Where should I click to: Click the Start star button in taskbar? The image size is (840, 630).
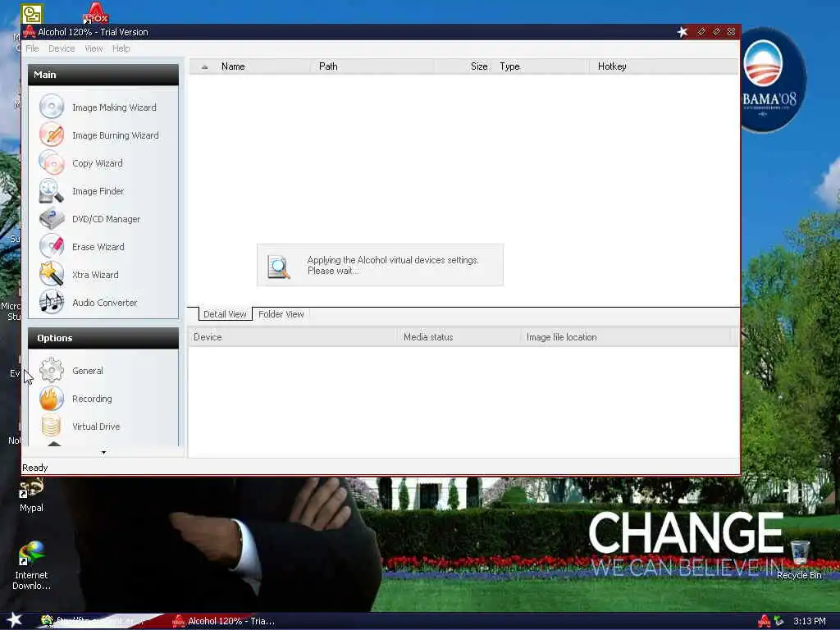tap(13, 620)
